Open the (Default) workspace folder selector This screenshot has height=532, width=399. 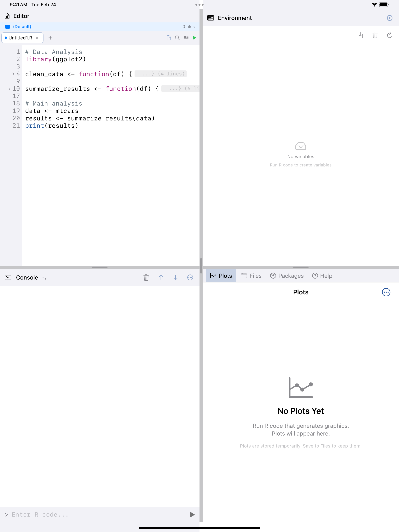point(22,26)
